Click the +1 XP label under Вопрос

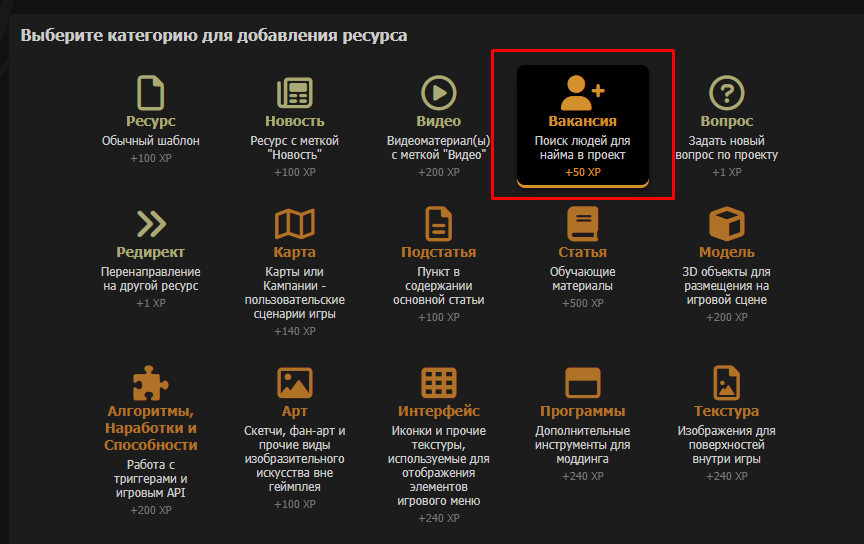tap(726, 173)
